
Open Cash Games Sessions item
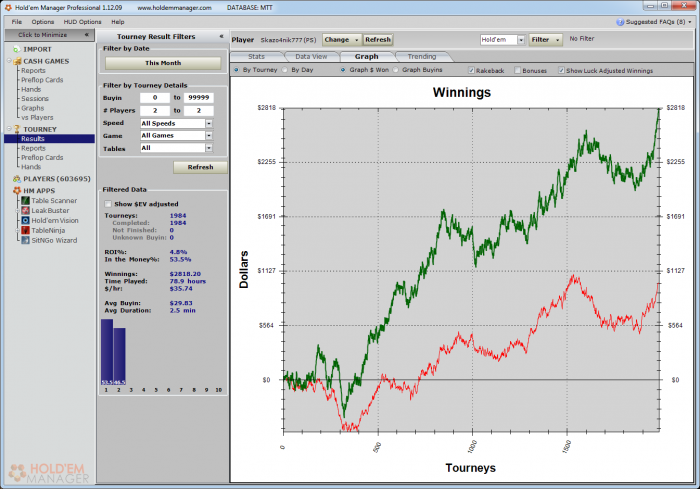pos(35,99)
